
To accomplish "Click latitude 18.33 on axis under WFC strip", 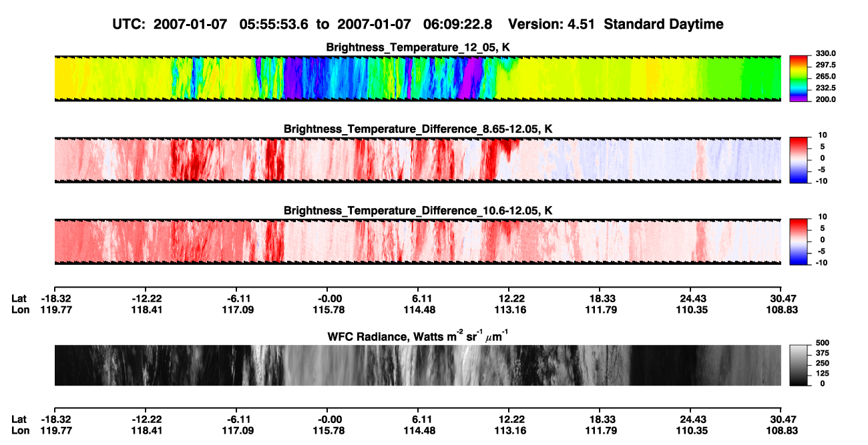I will tap(600, 420).
